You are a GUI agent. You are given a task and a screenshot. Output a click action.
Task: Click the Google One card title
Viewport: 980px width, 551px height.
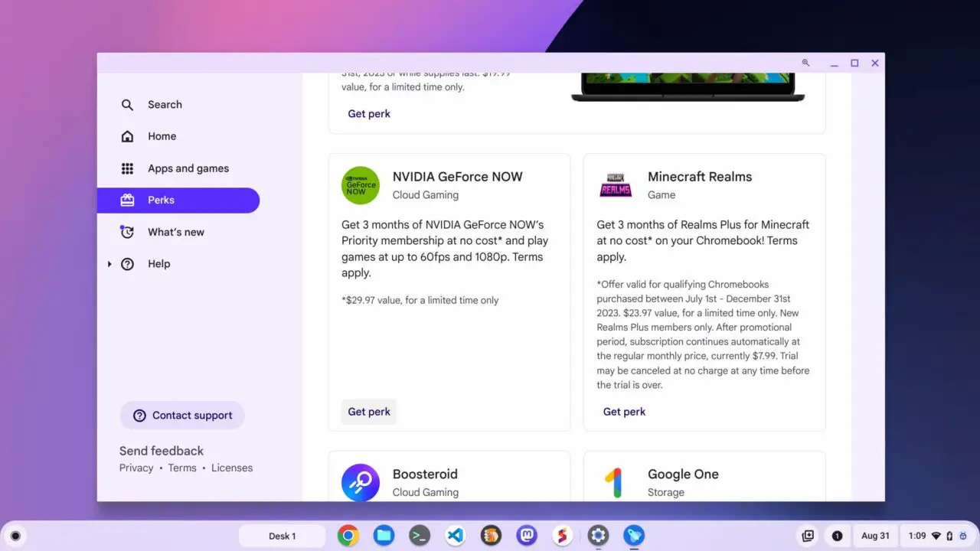point(683,474)
